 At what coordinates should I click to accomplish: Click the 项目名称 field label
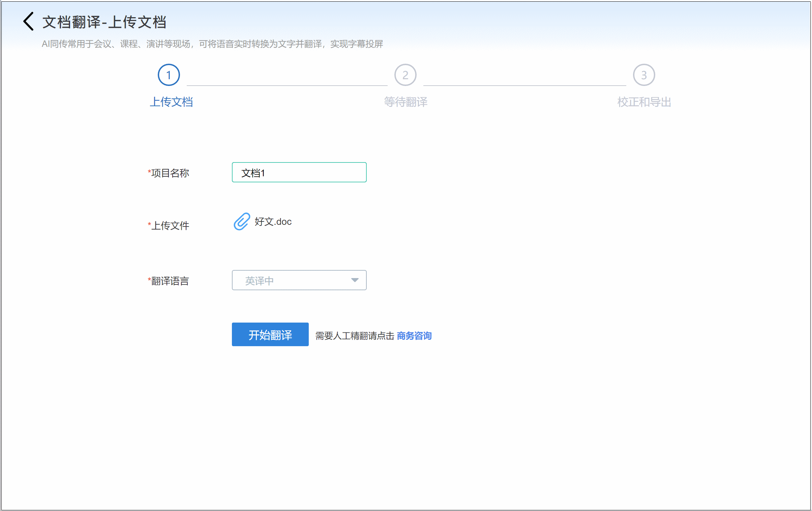coord(168,173)
